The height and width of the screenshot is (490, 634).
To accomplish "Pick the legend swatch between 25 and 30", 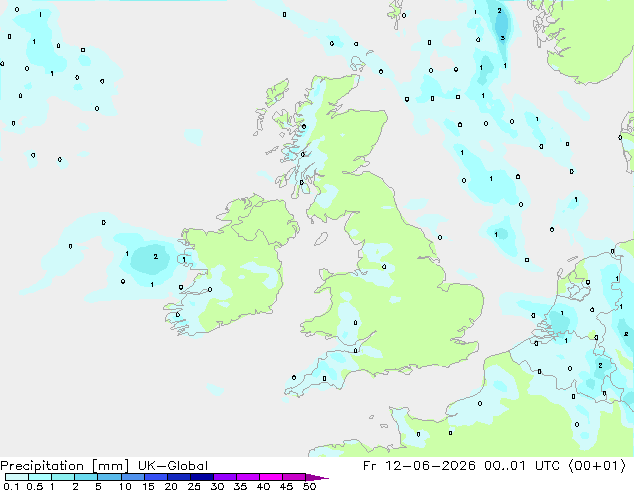I will pos(201,477).
